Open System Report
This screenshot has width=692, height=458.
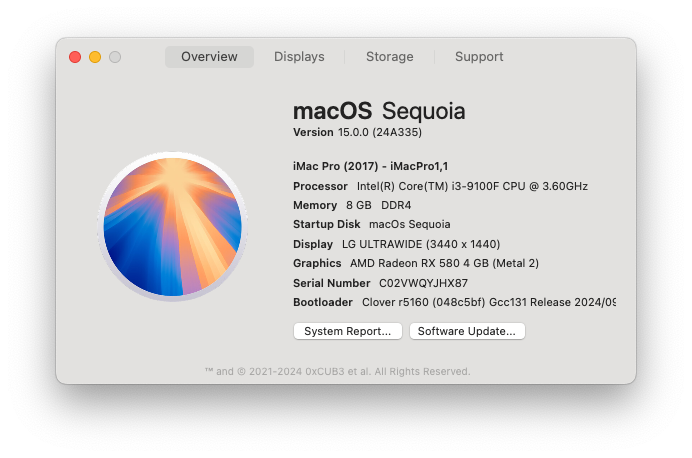click(x=348, y=331)
